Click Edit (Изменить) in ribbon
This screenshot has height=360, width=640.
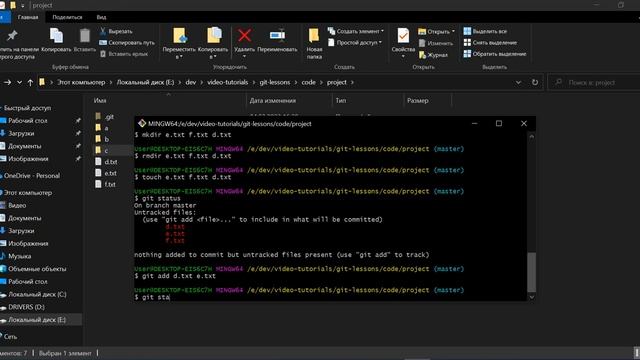[x=436, y=43]
